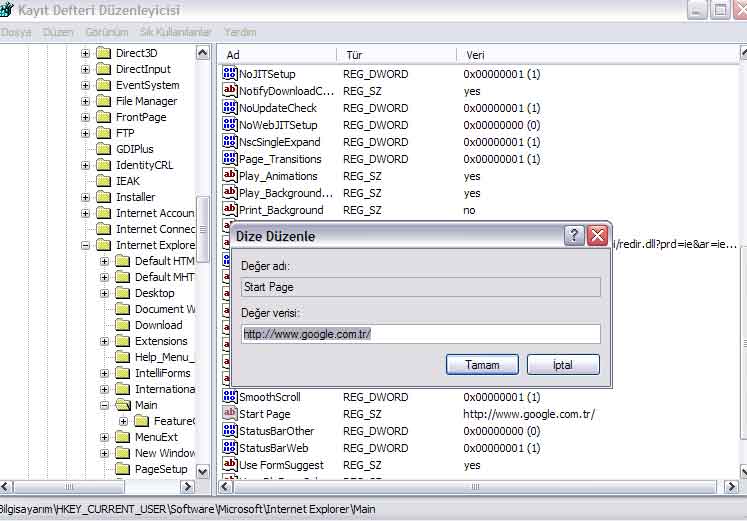Click the Page_Transitions DWORD icon
Viewport: 747px width, 521px height.
click(x=230, y=159)
